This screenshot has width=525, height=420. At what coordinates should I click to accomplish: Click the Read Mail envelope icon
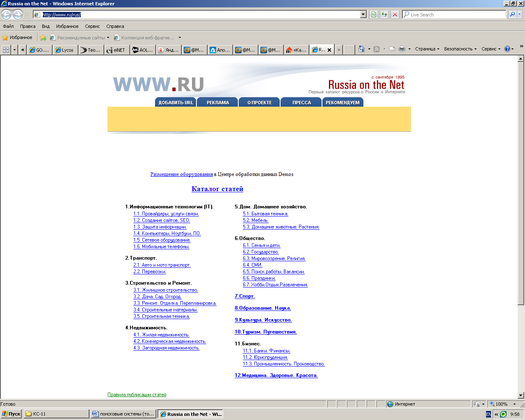point(392,49)
